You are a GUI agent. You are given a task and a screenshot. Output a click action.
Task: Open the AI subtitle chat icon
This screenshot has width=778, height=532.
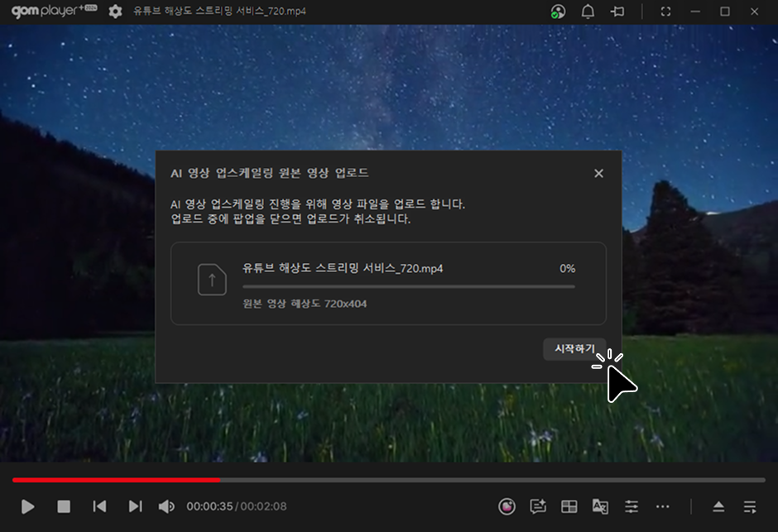538,506
